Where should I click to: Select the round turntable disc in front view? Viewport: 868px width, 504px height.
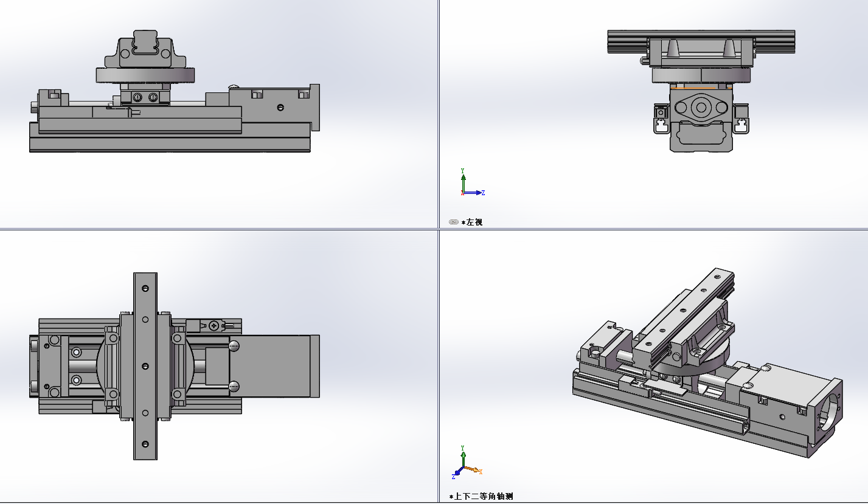click(x=145, y=75)
